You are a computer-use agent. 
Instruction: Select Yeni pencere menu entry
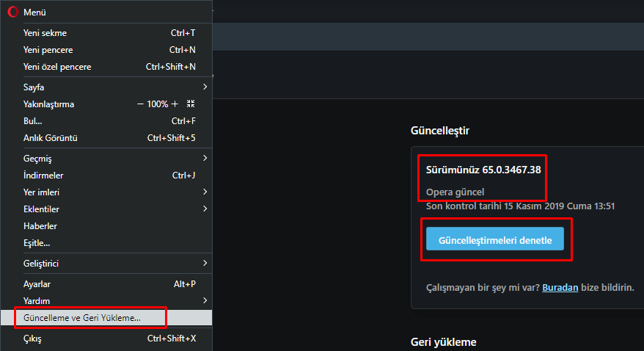[x=106, y=50]
